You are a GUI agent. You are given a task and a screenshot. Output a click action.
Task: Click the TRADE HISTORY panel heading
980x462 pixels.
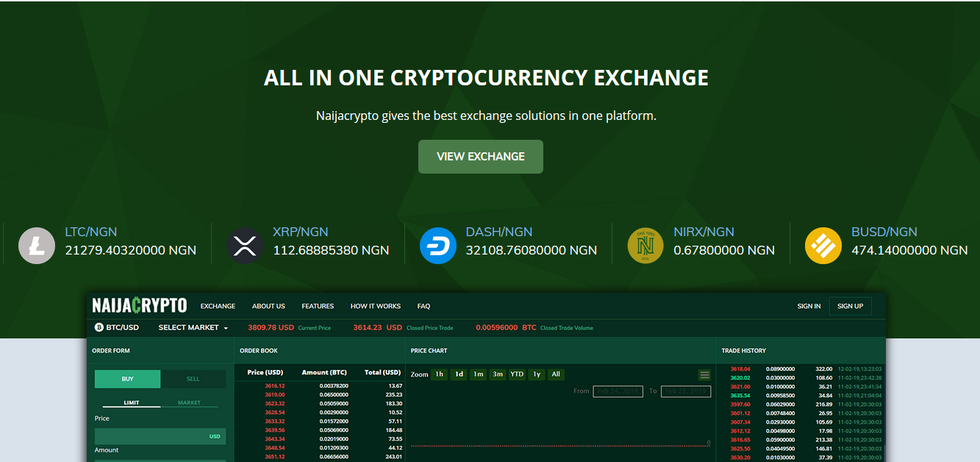point(743,351)
